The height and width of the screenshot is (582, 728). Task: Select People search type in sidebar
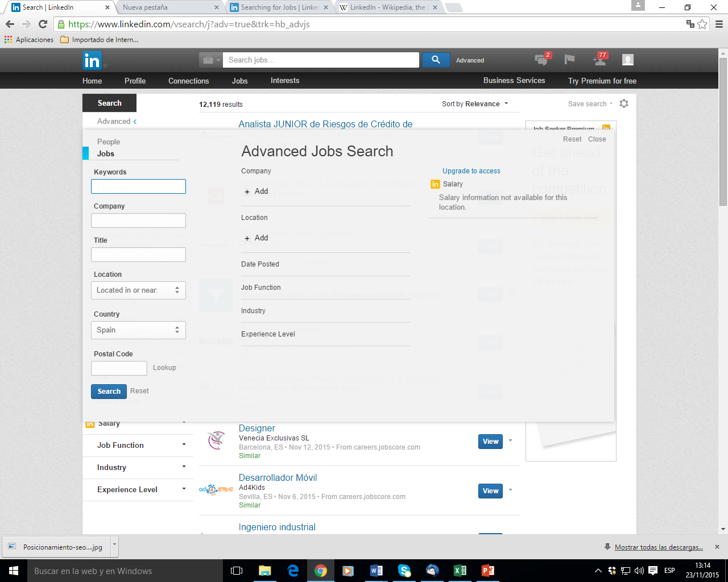pyautogui.click(x=109, y=142)
